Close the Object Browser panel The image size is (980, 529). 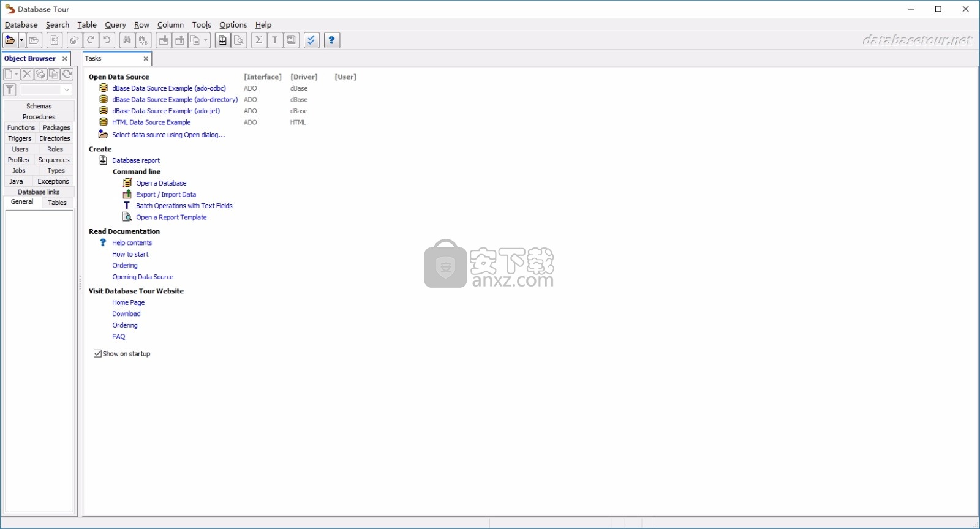64,59
